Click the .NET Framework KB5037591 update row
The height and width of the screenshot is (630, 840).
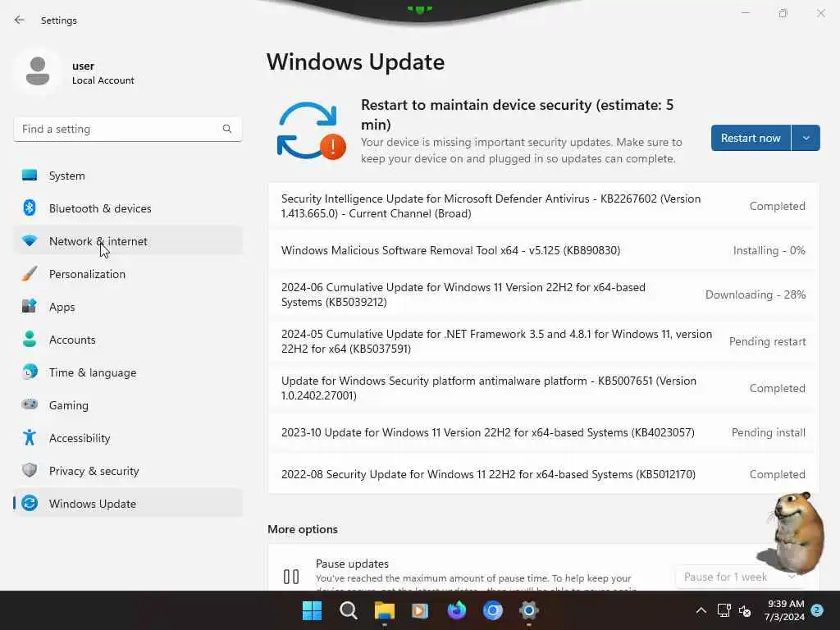pyautogui.click(x=544, y=340)
